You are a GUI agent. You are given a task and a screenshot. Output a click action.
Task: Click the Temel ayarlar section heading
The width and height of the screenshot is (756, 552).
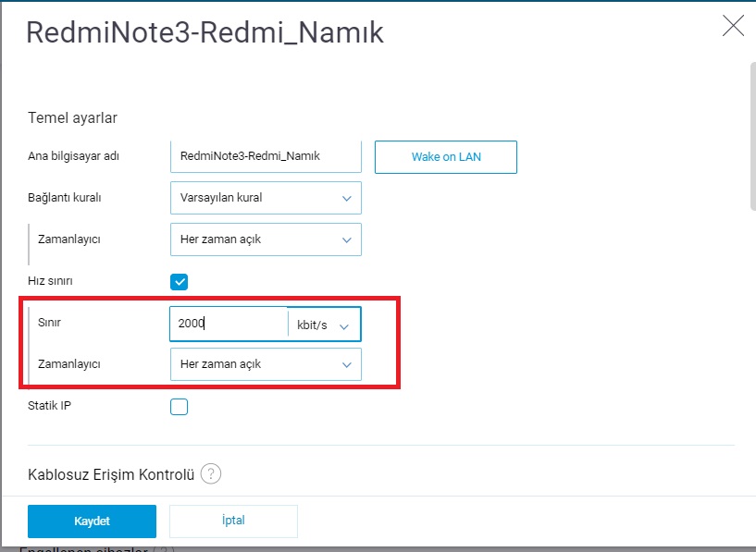pyautogui.click(x=72, y=118)
